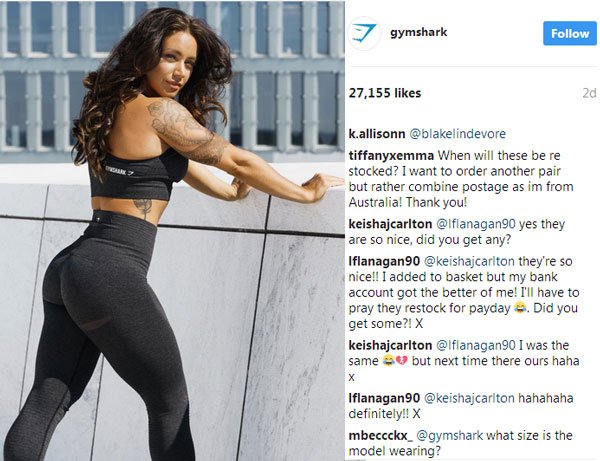
Task: Open lflanagan90 username beside 'hahahaha'
Action: (384, 398)
